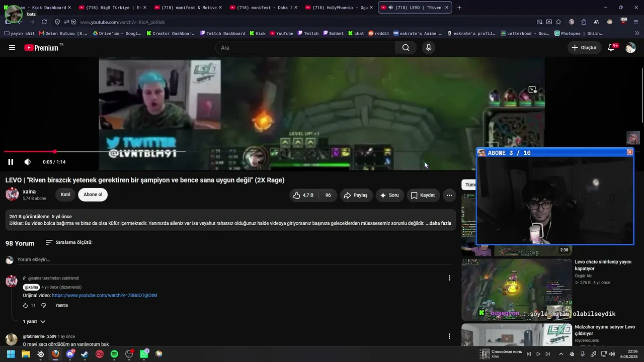The height and width of the screenshot is (362, 644).
Task: Open the Twitch Dashboard bookmark
Action: 222,34
